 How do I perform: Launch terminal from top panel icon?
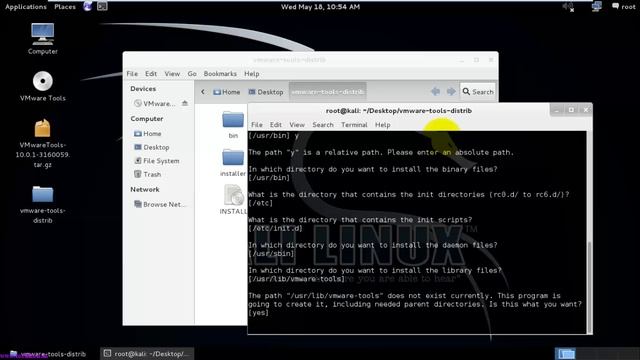pos(102,6)
